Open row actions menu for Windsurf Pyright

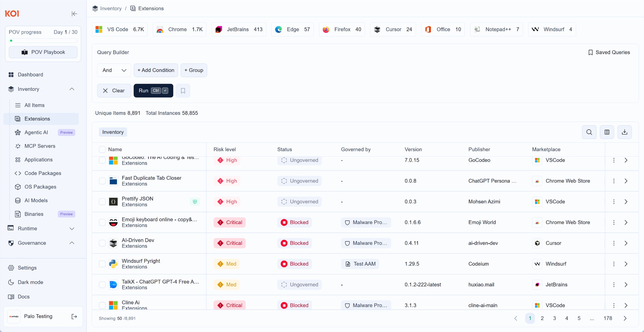point(614,264)
